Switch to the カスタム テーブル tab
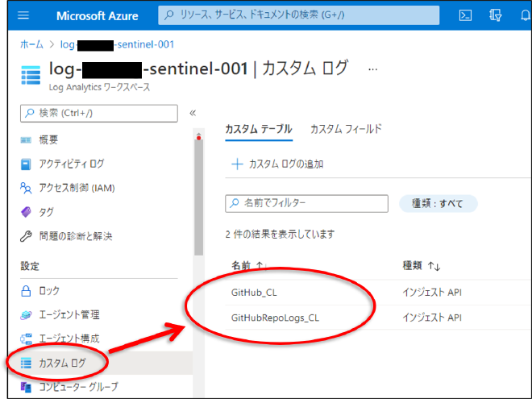Viewport: 532px width, 399px height. click(x=259, y=129)
